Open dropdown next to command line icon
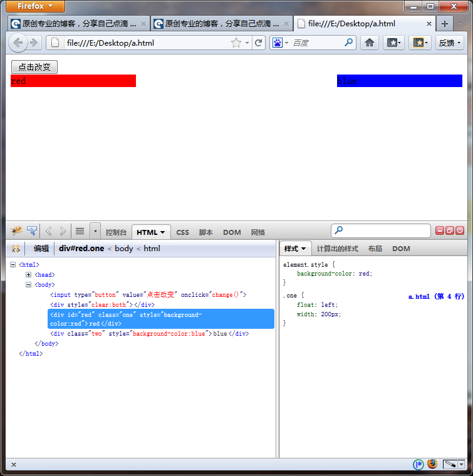The width and height of the screenshot is (473, 476). pos(95,231)
